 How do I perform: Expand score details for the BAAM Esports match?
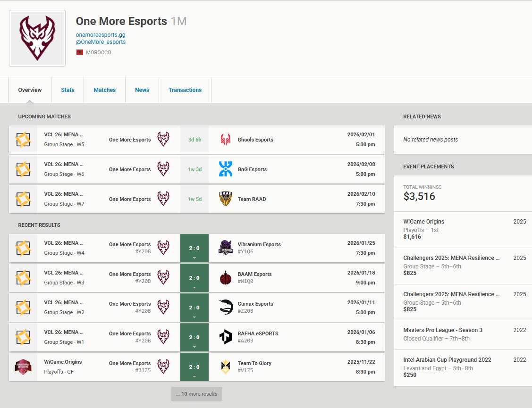(194, 277)
